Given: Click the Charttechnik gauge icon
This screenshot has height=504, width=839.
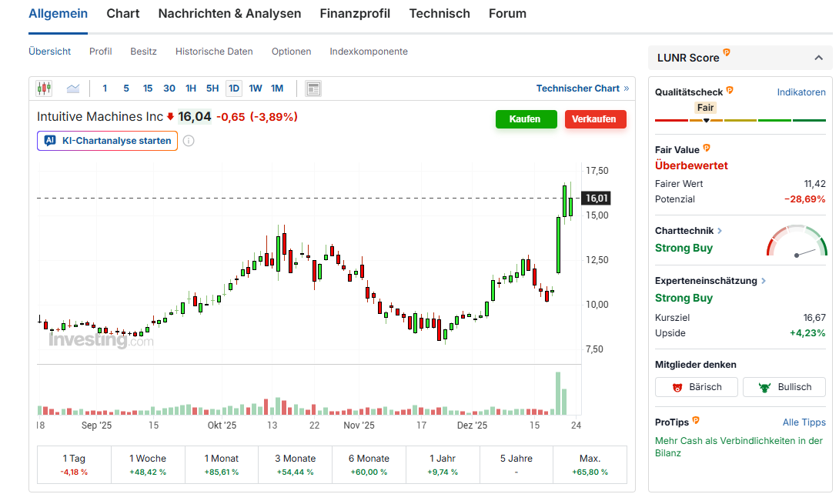Looking at the screenshot, I should [x=797, y=242].
